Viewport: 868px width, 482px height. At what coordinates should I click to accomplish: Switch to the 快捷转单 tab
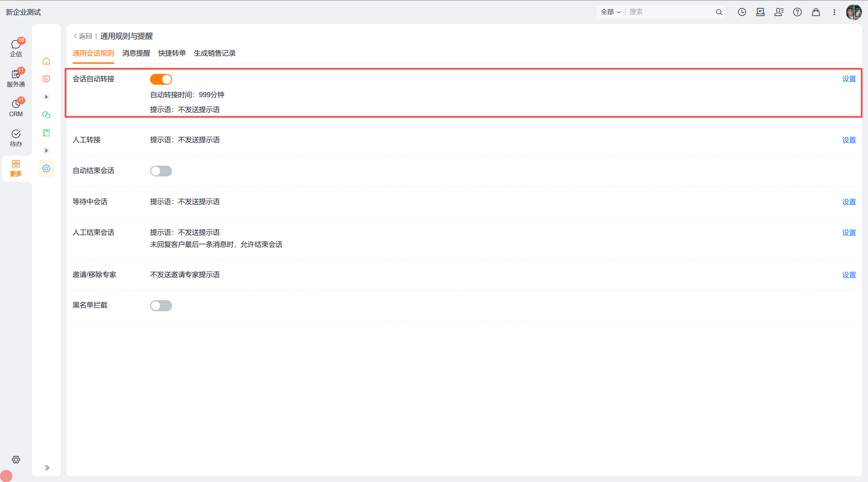pos(172,53)
